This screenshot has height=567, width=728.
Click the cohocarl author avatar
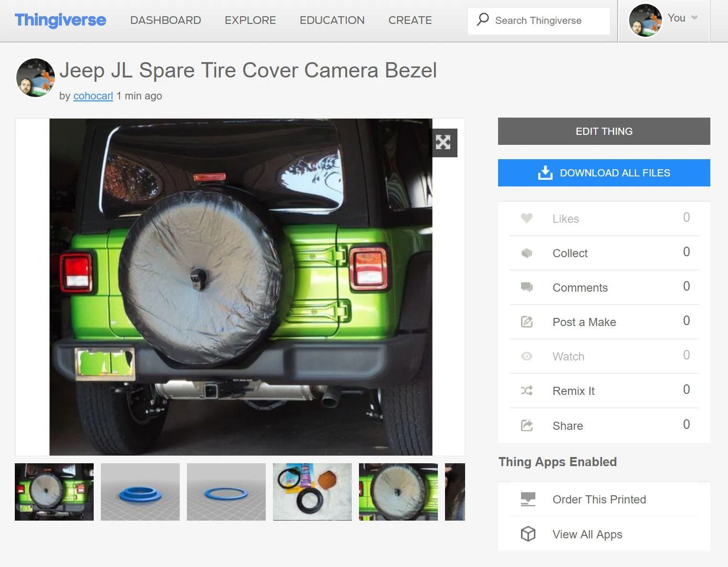point(35,78)
